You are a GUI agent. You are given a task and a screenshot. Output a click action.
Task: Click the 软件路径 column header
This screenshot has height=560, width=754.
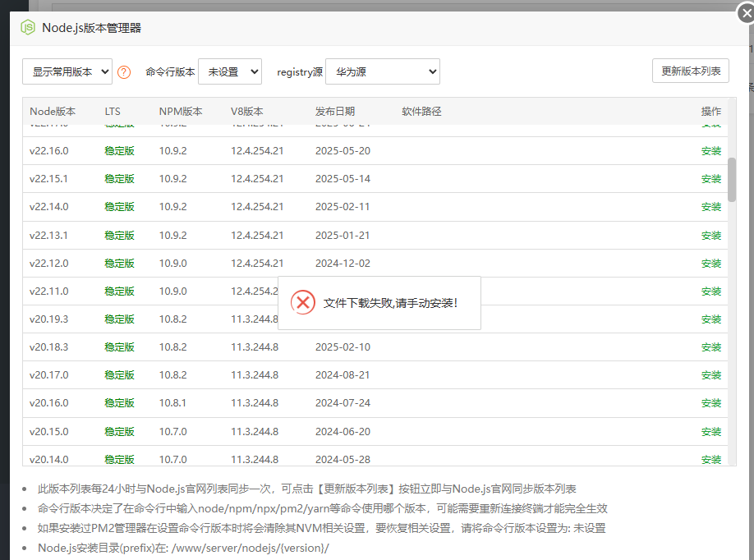421,112
